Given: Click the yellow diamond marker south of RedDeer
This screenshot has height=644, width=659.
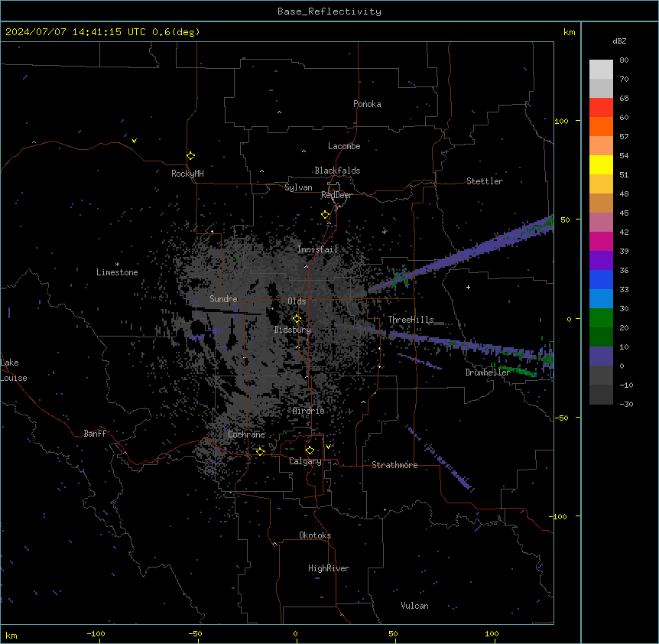Looking at the screenshot, I should [325, 215].
